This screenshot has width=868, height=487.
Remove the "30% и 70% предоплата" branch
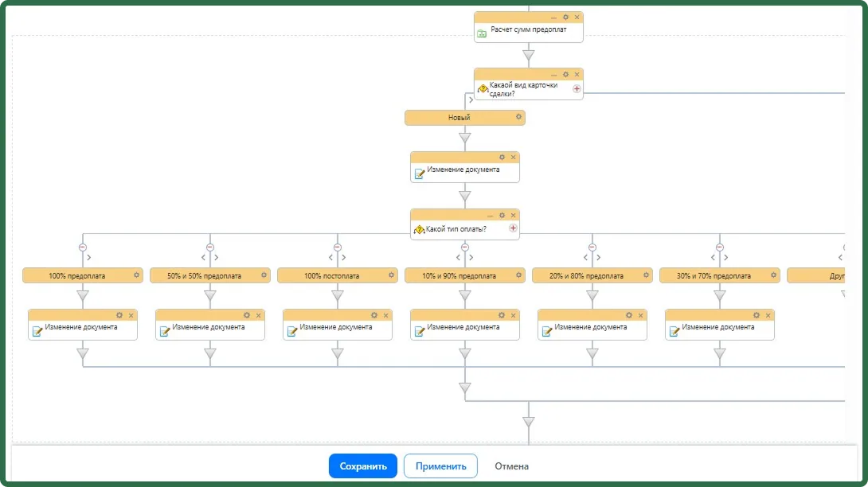click(719, 247)
